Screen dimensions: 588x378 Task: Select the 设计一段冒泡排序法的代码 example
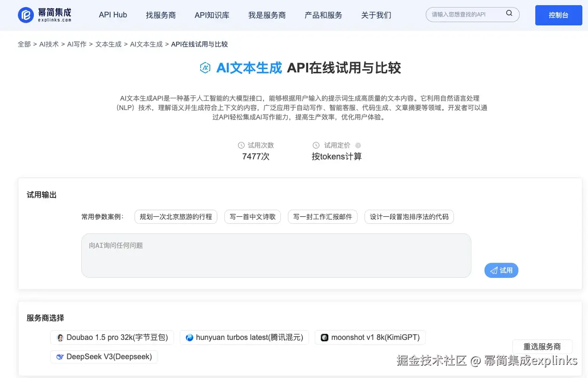click(x=409, y=217)
